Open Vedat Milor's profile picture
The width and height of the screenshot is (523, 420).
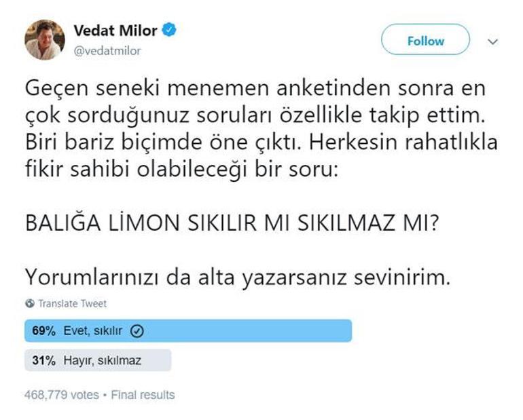tap(45, 40)
